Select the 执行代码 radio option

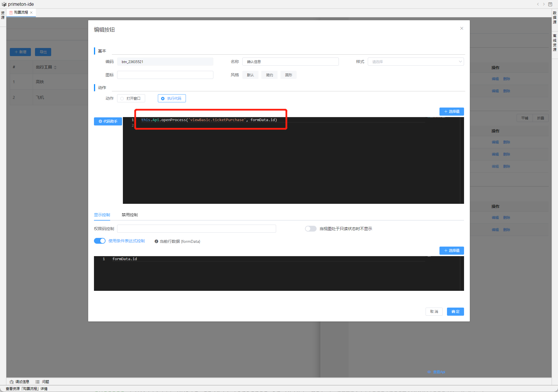[x=172, y=99]
